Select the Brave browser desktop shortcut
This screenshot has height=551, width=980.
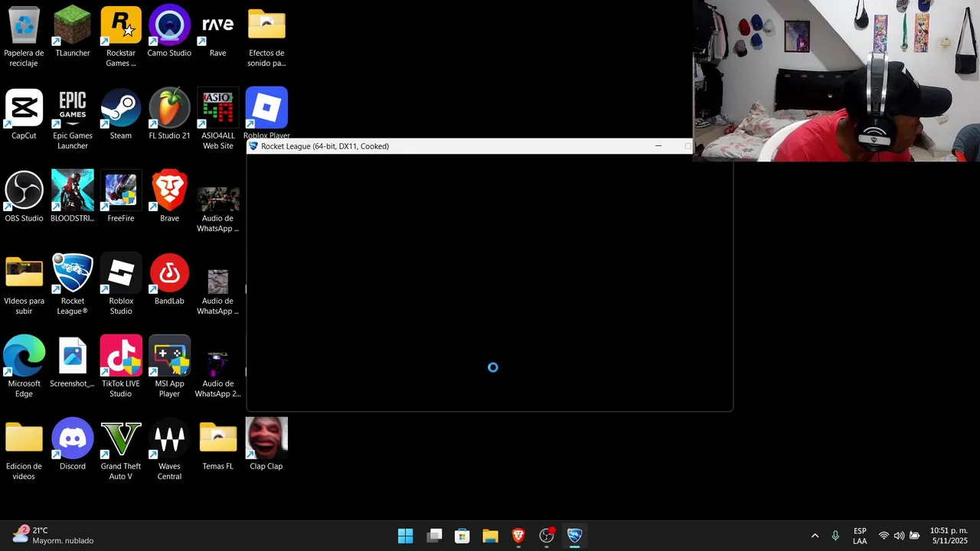[x=169, y=197]
